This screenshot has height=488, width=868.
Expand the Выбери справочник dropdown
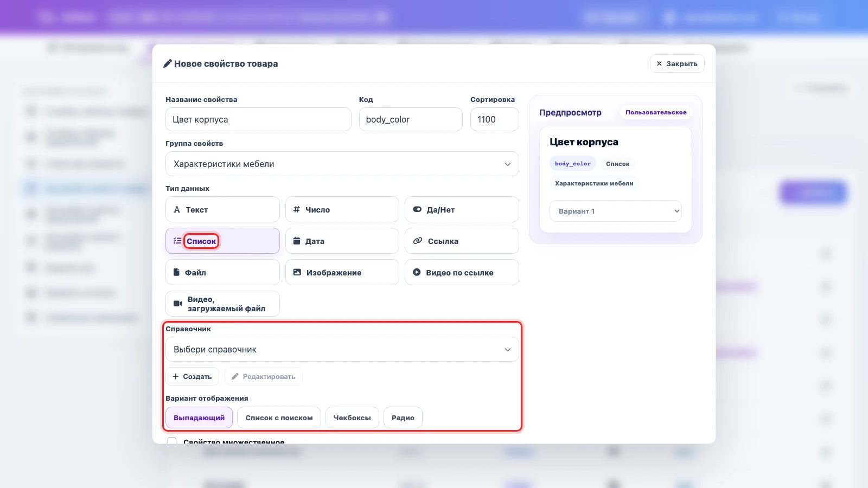click(342, 349)
